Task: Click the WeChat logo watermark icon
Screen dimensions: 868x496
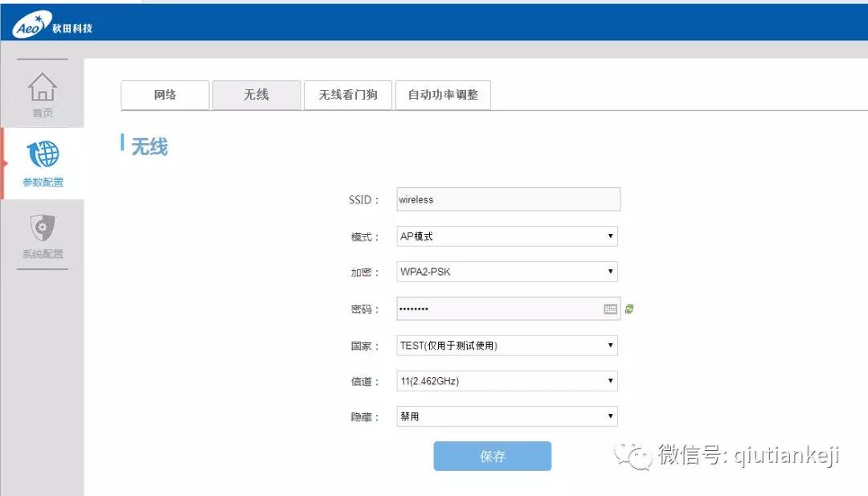Action: [634, 457]
